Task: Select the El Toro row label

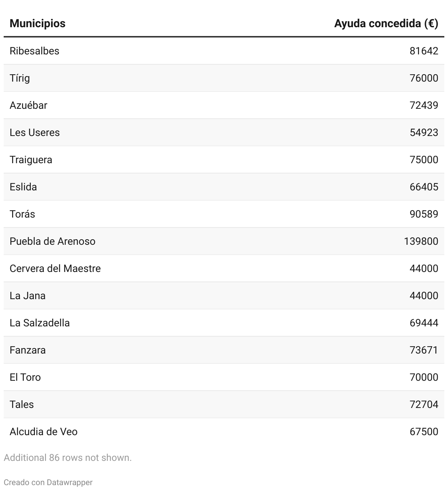Action: [25, 377]
